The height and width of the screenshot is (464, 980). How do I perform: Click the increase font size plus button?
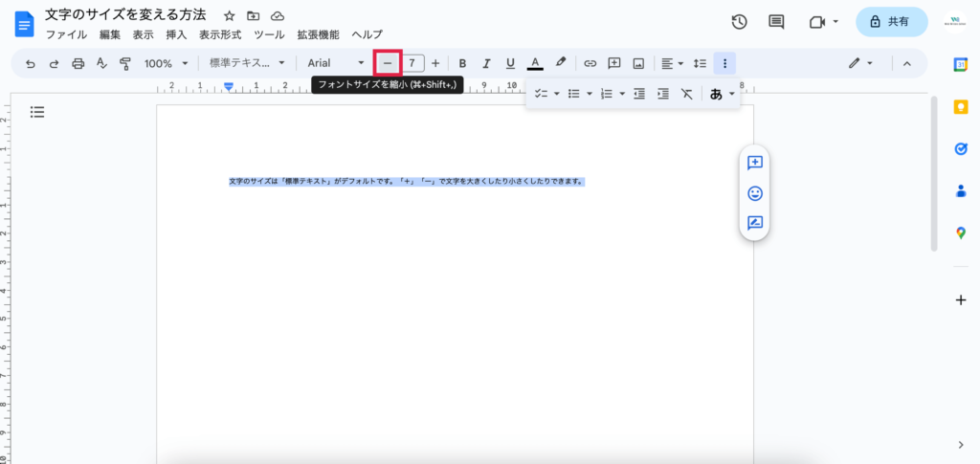click(x=435, y=63)
